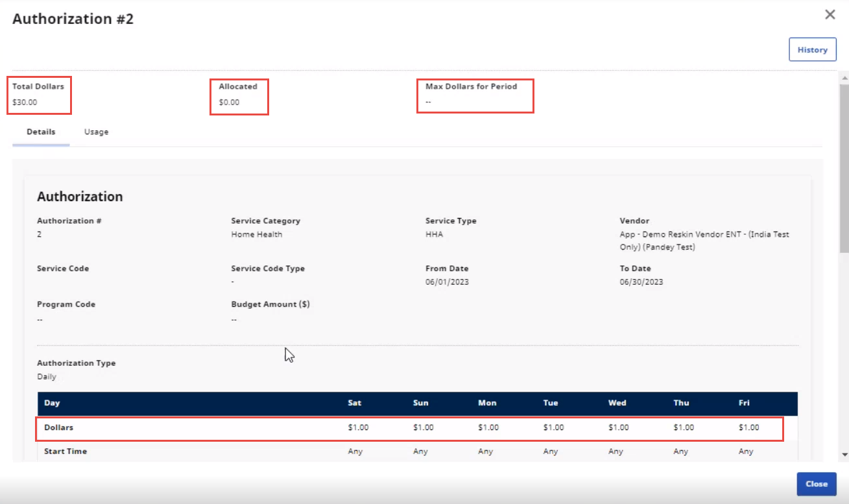The height and width of the screenshot is (504, 849).
Task: Click the scrollbar up arrow
Action: click(x=844, y=77)
